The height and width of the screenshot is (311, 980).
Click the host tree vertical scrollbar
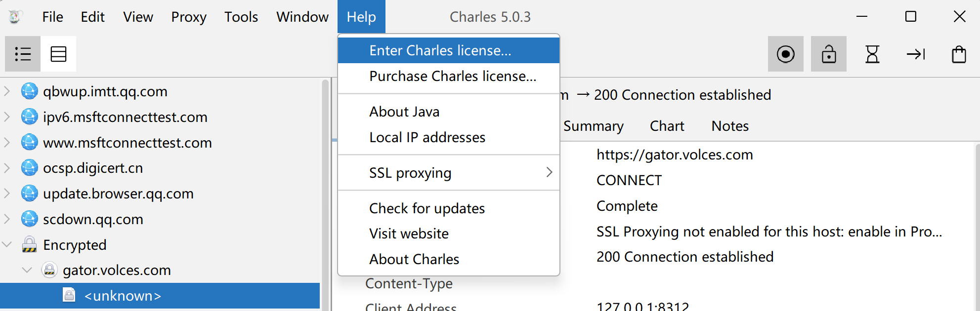[x=325, y=194]
